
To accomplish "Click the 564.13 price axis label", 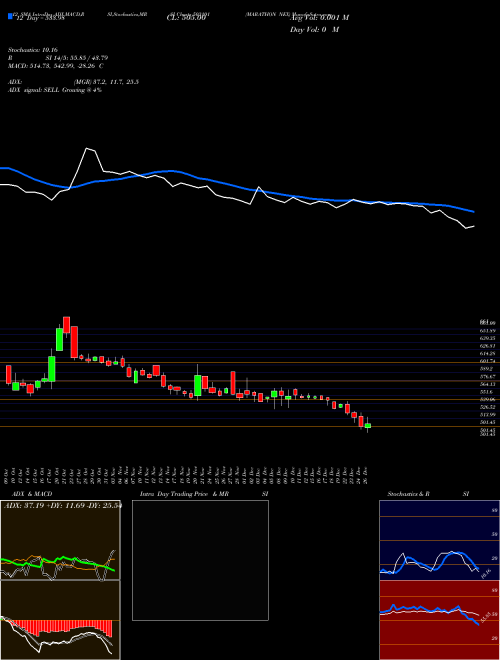I will 489,384.
